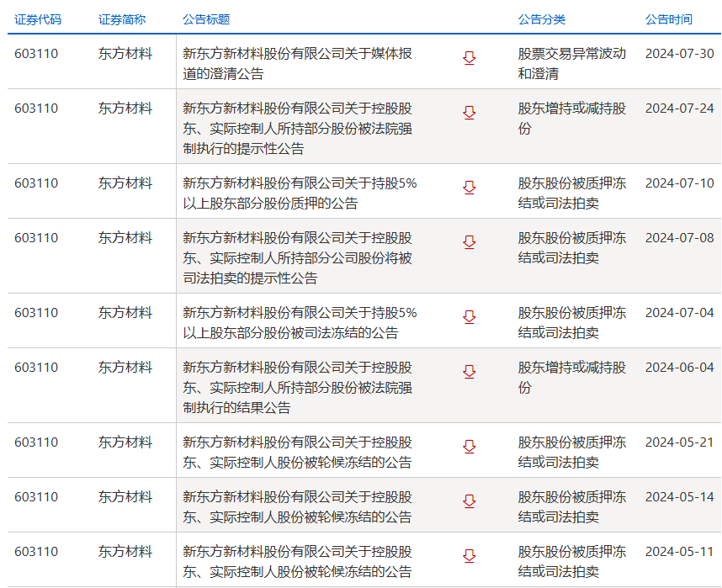Open the 将被司法拍卖的提示性公告 title
Image resolution: width=722 pixels, height=588 pixels.
[297, 257]
